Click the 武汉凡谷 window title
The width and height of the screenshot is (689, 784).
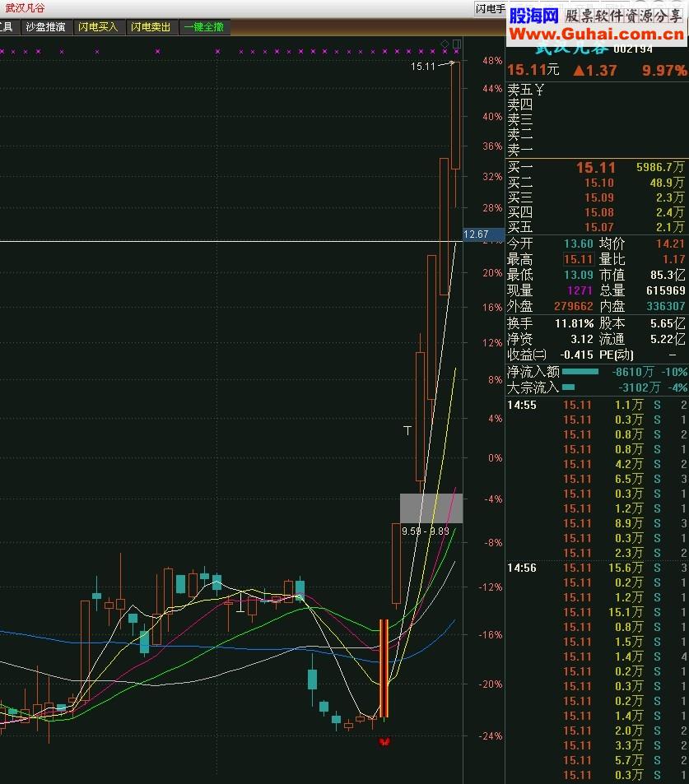[25, 8]
